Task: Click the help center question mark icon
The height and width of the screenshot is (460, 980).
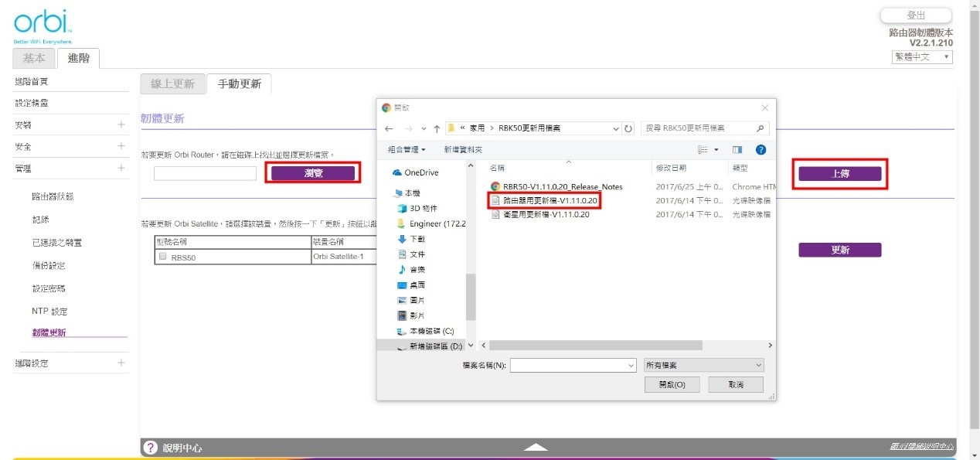Action: point(151,448)
